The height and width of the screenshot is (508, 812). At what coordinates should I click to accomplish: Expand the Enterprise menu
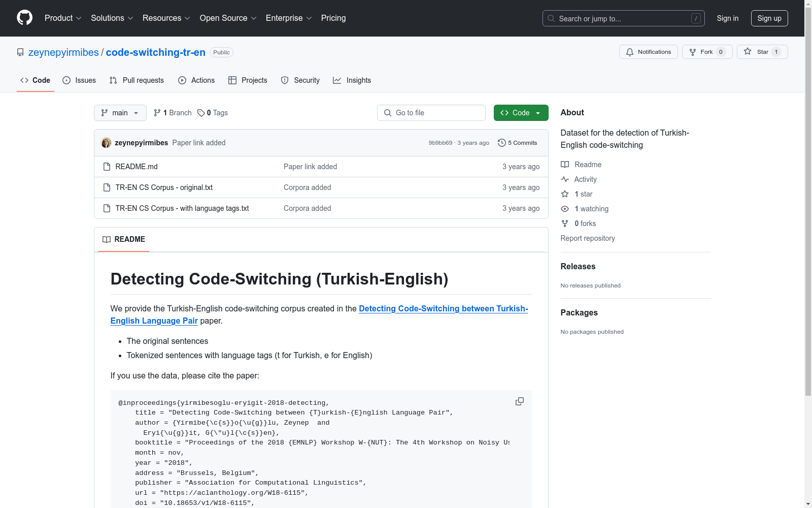tap(289, 18)
